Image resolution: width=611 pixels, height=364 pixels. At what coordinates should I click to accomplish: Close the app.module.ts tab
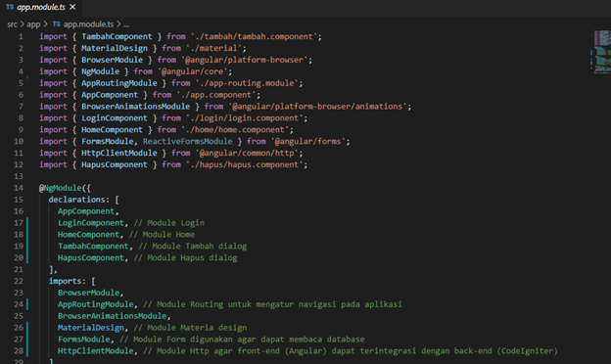point(72,8)
